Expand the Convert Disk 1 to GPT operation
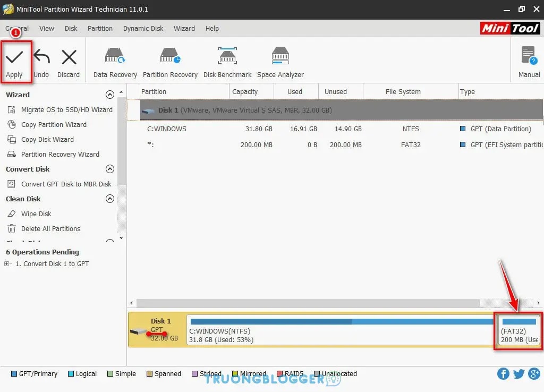544x392 pixels. [6, 263]
